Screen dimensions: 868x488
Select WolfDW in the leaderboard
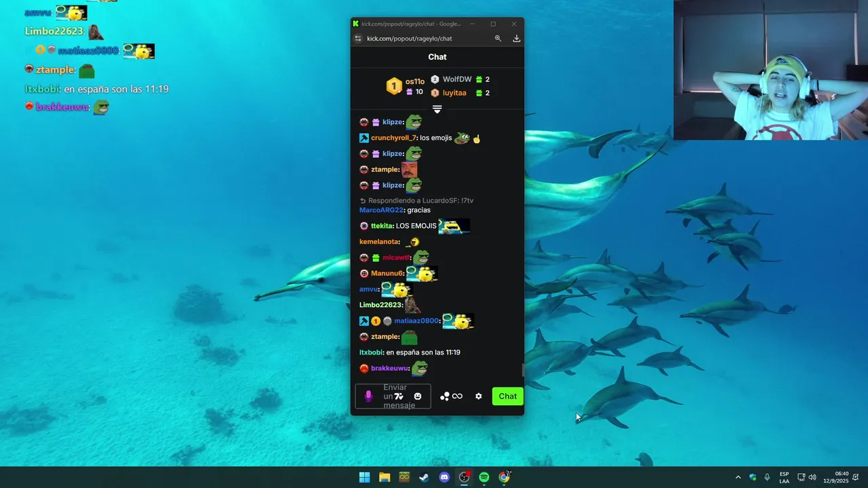pos(457,79)
